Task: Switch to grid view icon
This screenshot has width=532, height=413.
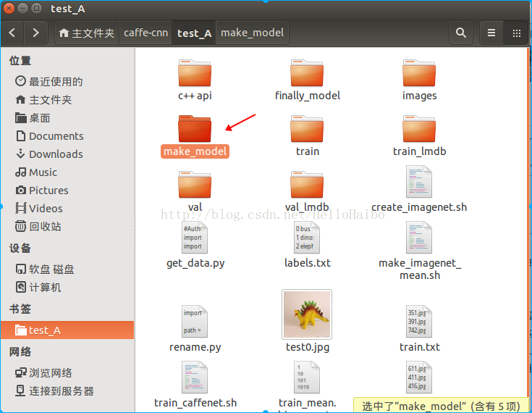Action: click(516, 33)
